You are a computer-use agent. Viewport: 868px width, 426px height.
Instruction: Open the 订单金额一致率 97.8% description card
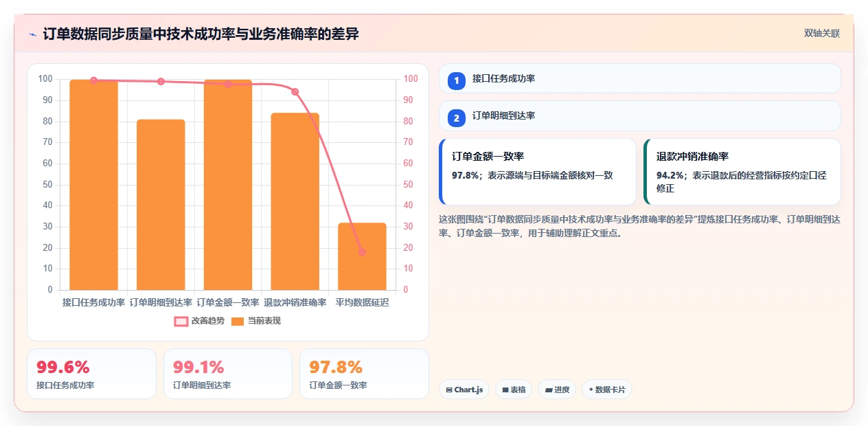[x=538, y=172]
